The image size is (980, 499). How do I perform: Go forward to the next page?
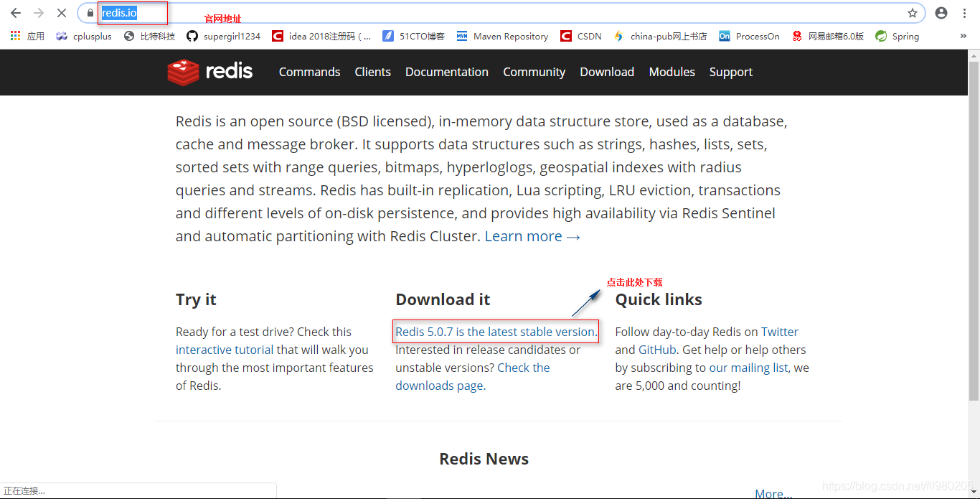tap(39, 13)
